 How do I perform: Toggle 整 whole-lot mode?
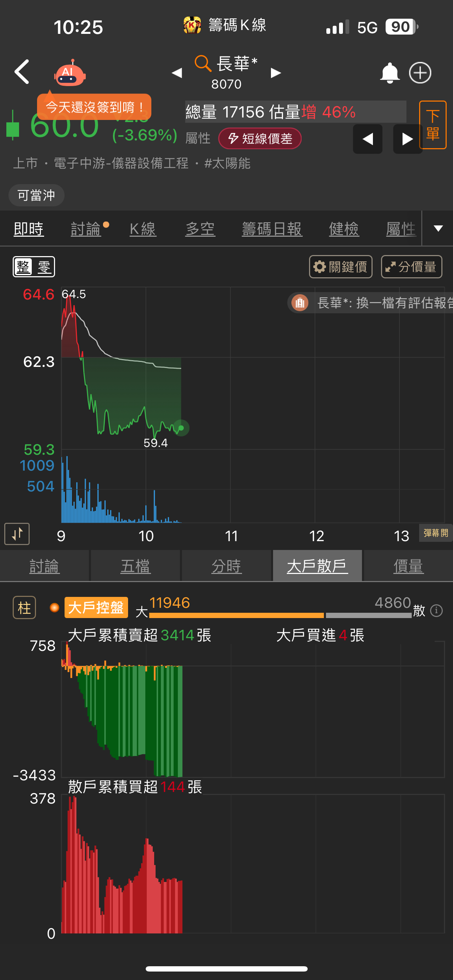pos(23,267)
